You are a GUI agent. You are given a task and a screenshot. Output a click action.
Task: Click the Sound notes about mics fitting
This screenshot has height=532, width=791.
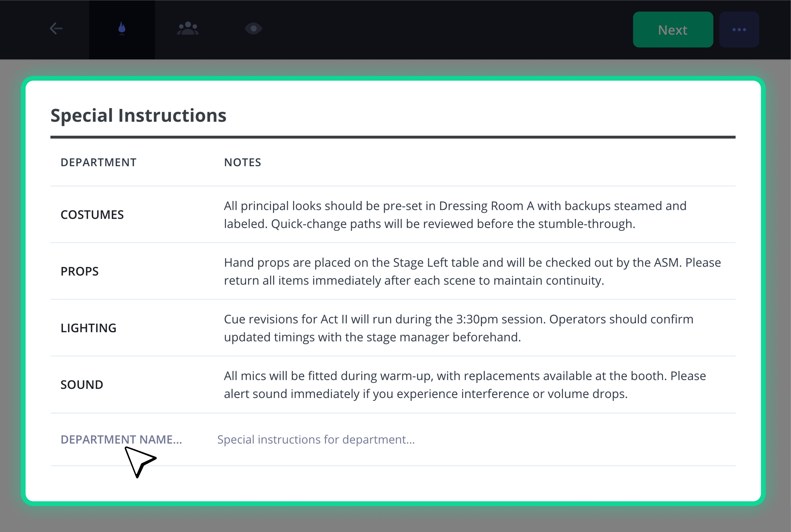pos(465,385)
